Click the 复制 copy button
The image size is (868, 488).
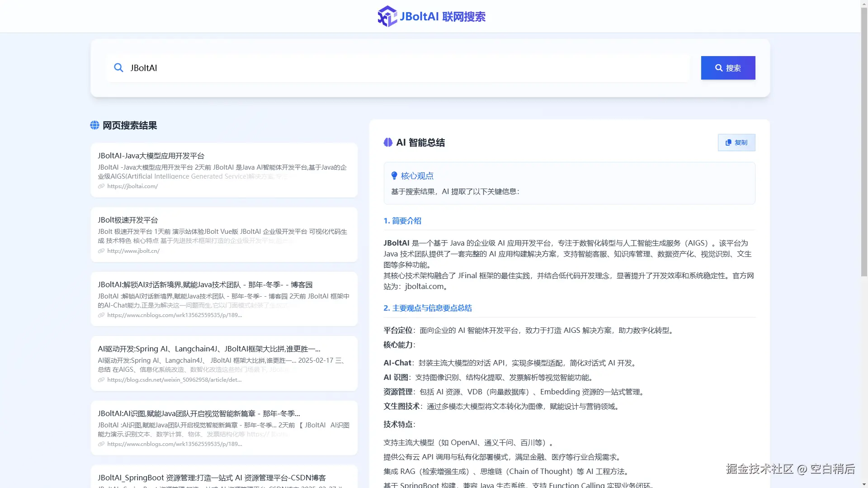click(x=736, y=142)
